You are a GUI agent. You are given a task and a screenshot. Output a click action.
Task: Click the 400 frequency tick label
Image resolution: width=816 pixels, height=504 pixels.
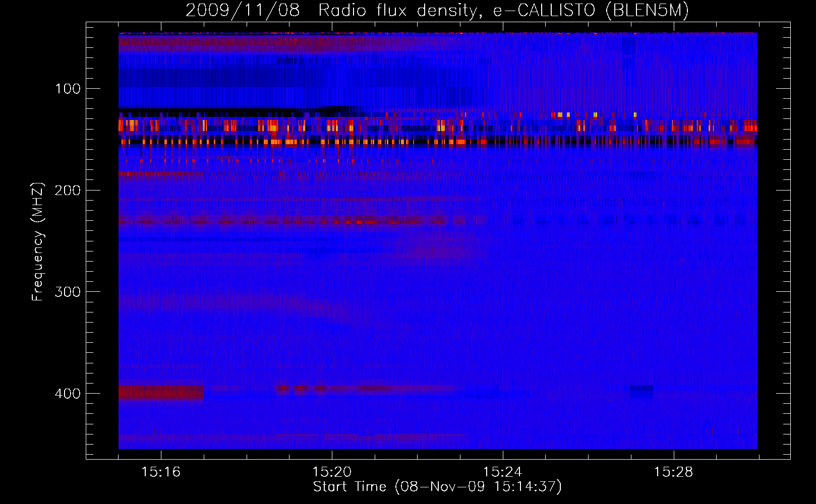pos(68,394)
